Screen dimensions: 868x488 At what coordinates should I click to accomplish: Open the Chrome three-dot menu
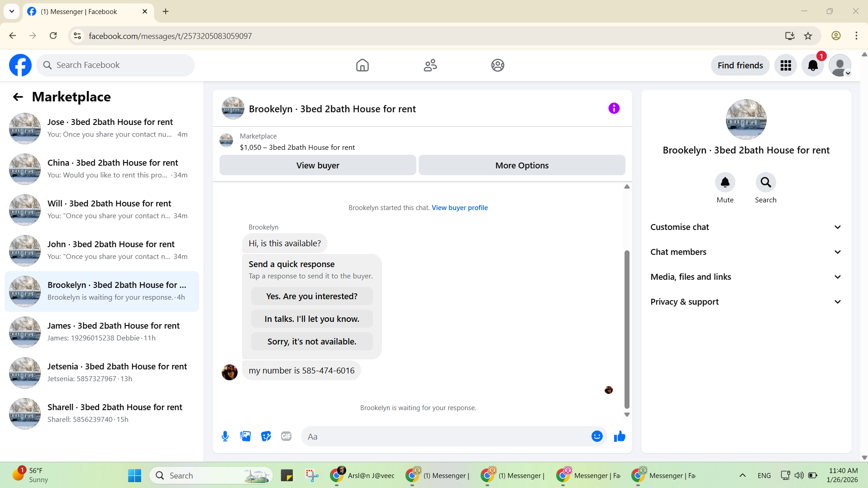pos(856,36)
